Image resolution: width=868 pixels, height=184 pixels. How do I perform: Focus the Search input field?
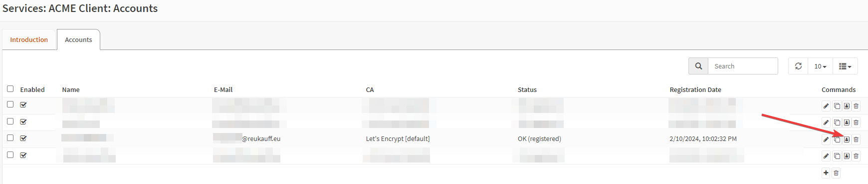point(743,66)
